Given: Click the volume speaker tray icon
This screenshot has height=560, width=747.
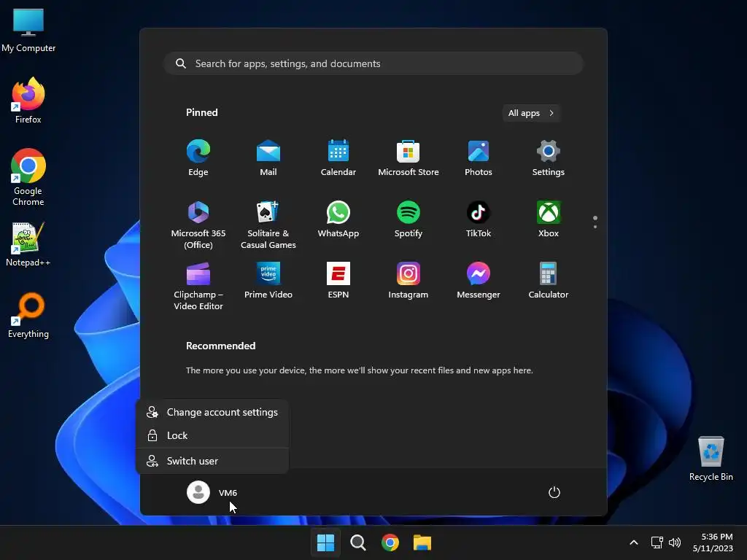Looking at the screenshot, I should coord(675,542).
